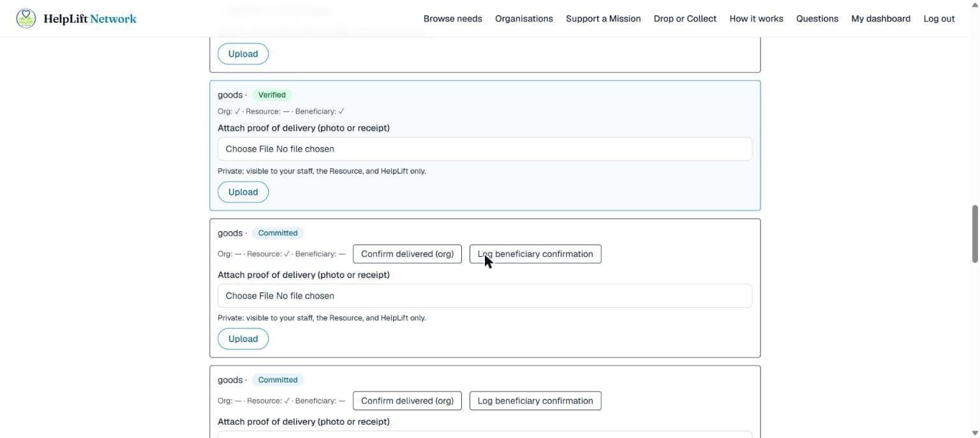Open How it works page
Viewport: 980px width, 438px height.
[756, 18]
